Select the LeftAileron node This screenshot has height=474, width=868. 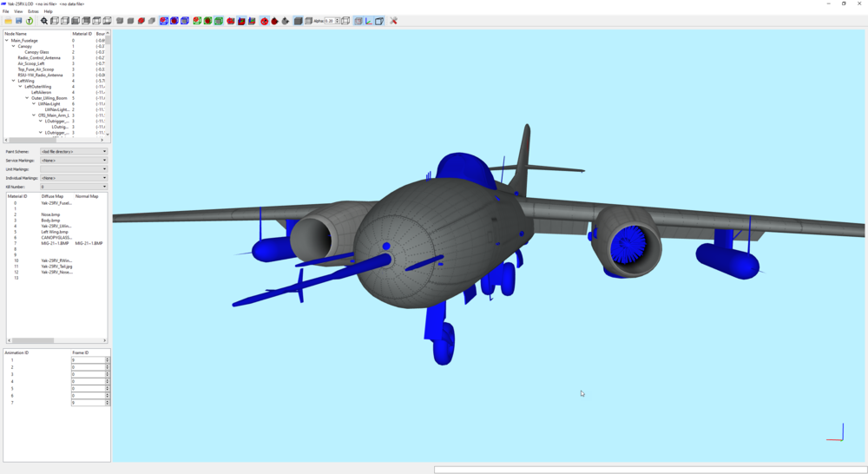(41, 93)
